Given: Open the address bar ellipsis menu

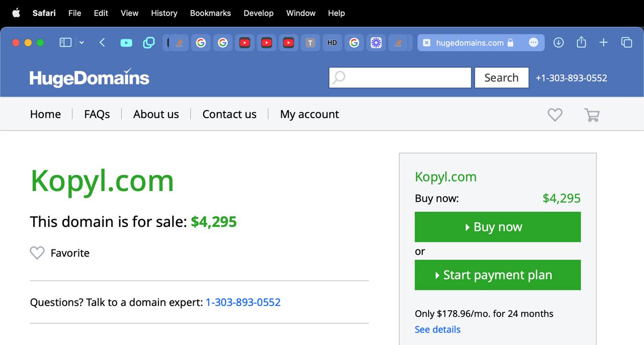Looking at the screenshot, I should 534,43.
